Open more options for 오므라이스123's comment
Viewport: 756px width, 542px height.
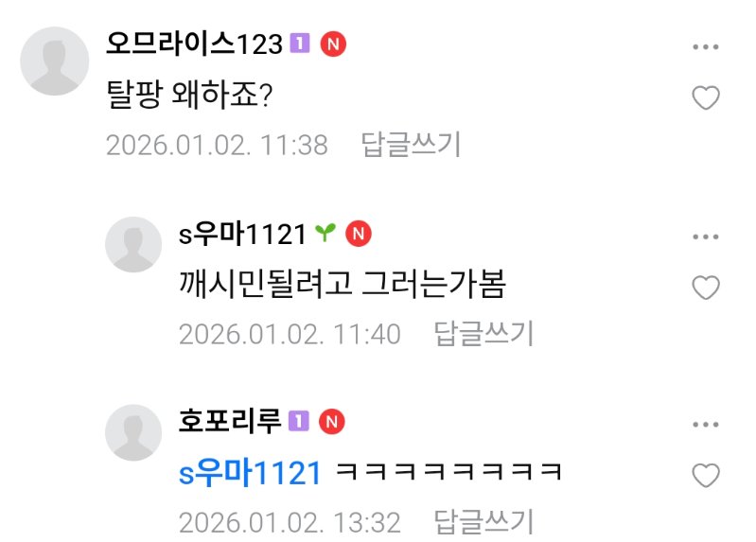pyautogui.click(x=705, y=46)
